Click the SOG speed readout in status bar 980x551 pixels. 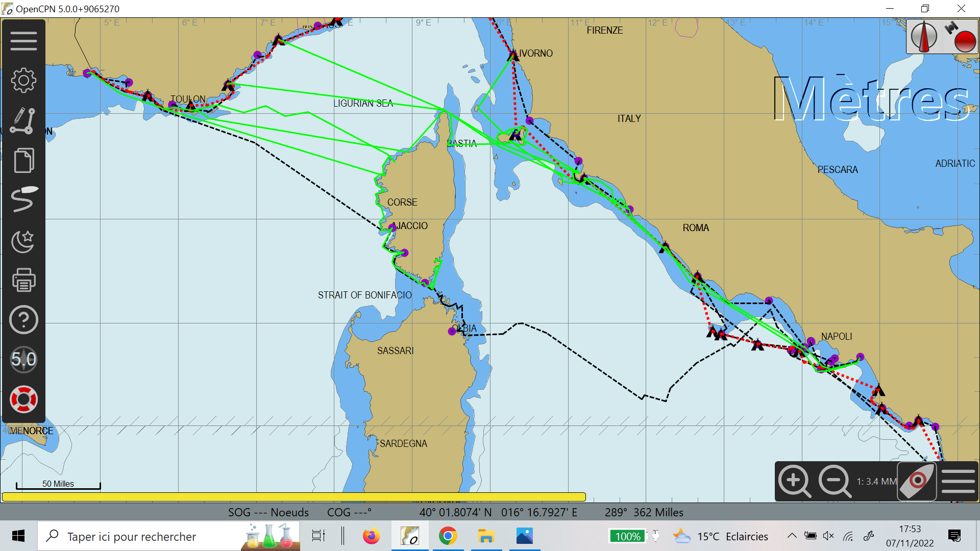tap(268, 512)
